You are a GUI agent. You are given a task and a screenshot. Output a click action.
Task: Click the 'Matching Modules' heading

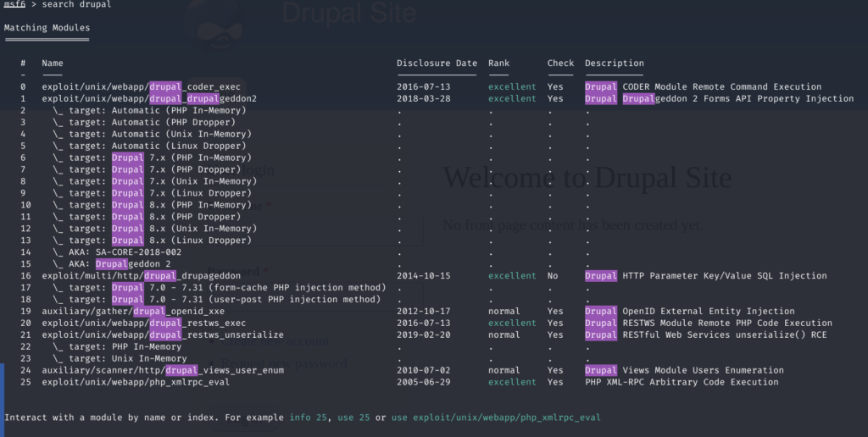click(x=47, y=28)
